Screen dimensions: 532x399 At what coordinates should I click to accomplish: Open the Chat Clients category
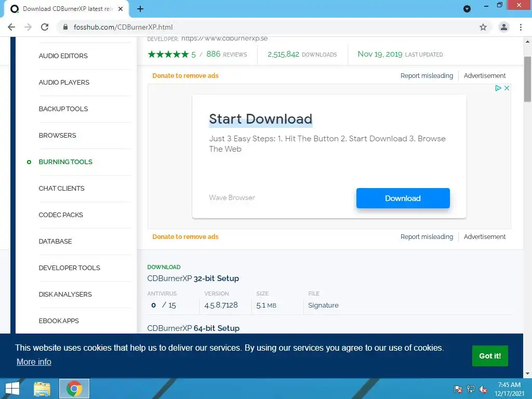[x=61, y=188]
